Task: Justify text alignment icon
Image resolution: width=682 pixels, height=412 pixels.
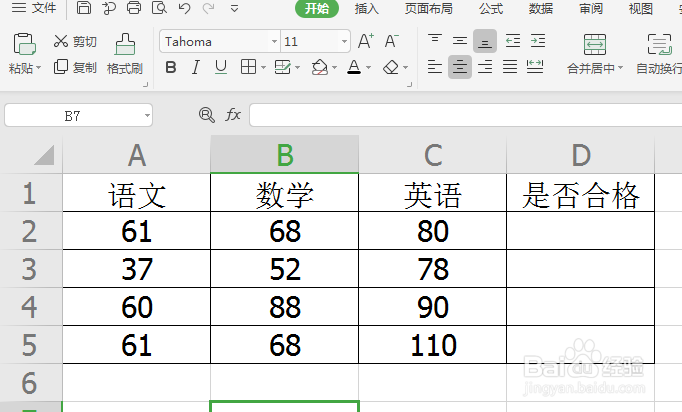Action: tap(510, 67)
